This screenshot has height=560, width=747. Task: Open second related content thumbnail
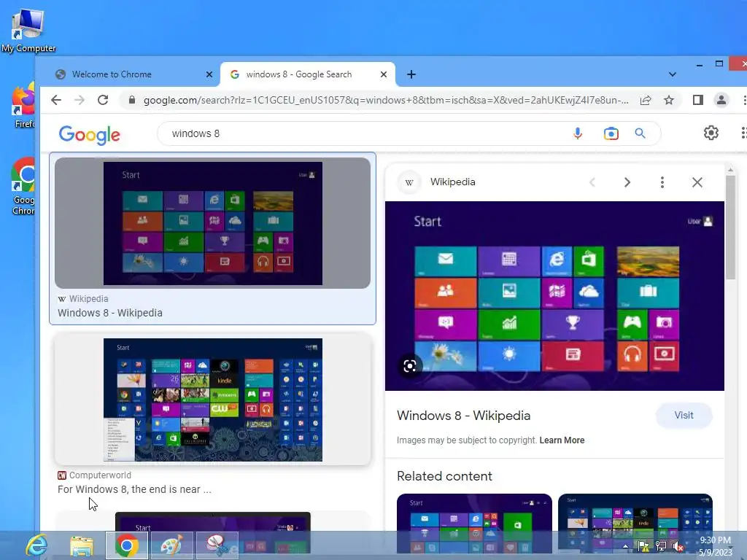pyautogui.click(x=635, y=524)
